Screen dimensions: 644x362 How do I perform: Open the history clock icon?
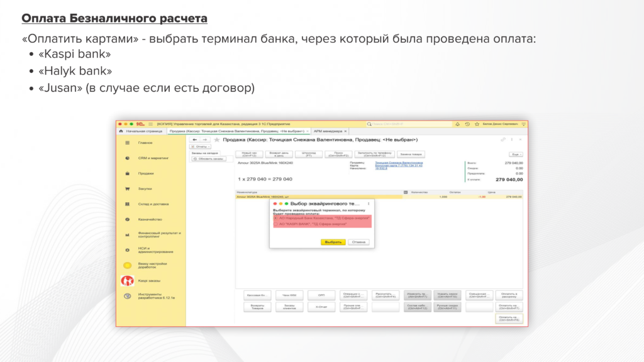click(467, 124)
